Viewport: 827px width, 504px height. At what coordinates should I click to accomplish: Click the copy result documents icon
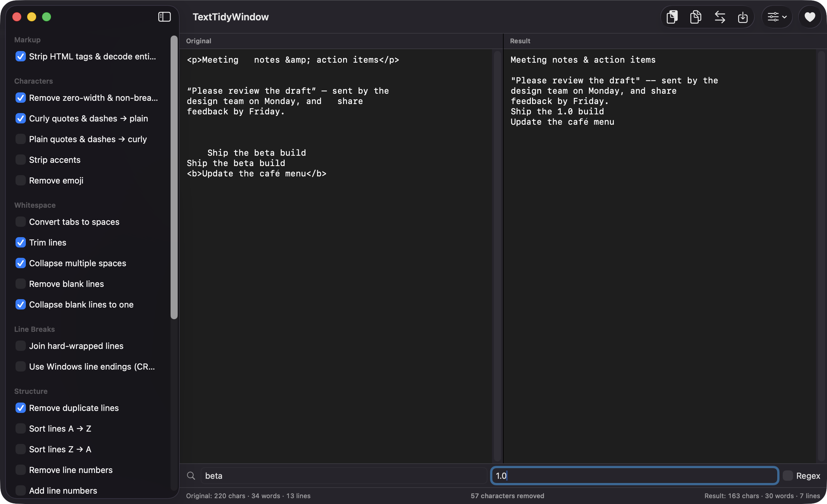(x=696, y=17)
